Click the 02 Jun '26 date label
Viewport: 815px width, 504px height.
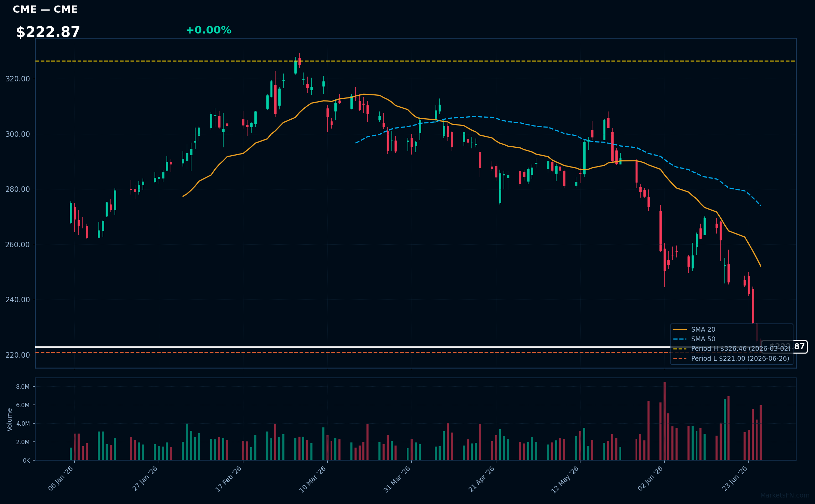tap(651, 479)
